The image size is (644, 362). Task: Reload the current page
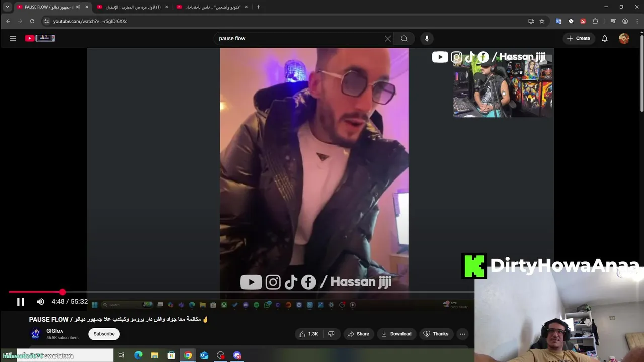(32, 21)
